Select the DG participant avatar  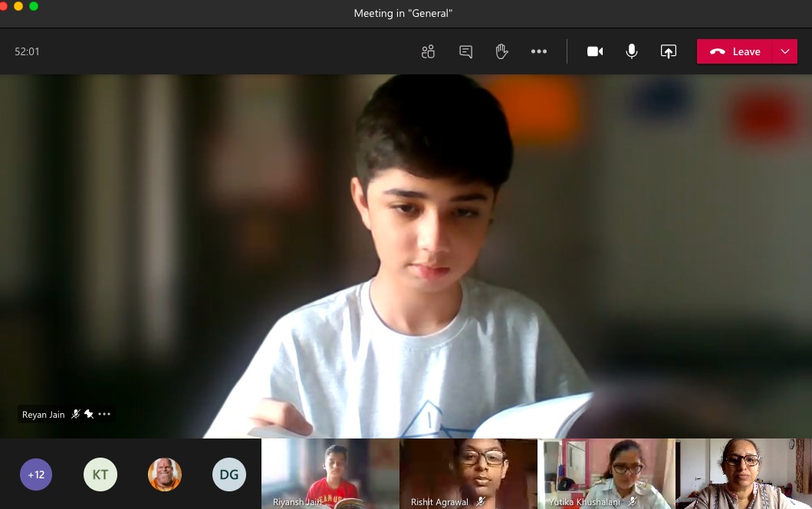(x=229, y=475)
